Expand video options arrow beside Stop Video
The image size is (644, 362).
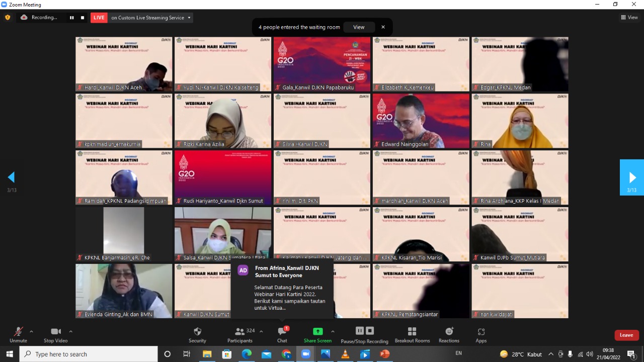[x=70, y=331]
